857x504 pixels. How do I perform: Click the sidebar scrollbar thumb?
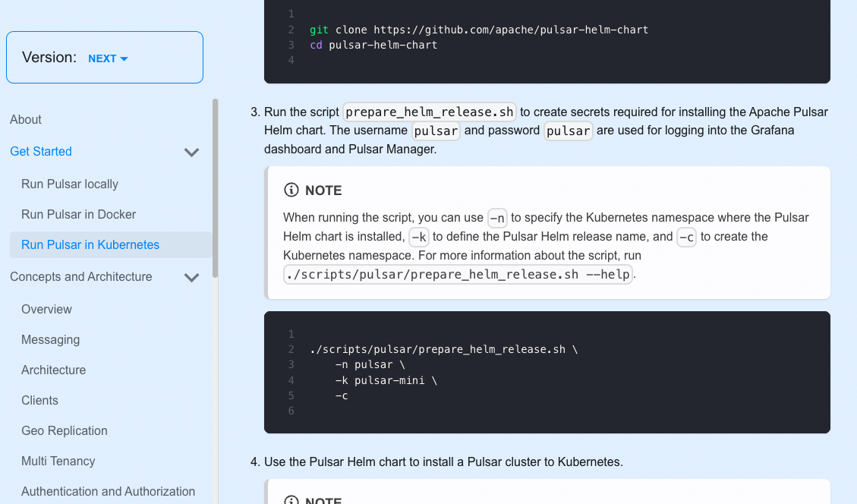(x=216, y=188)
